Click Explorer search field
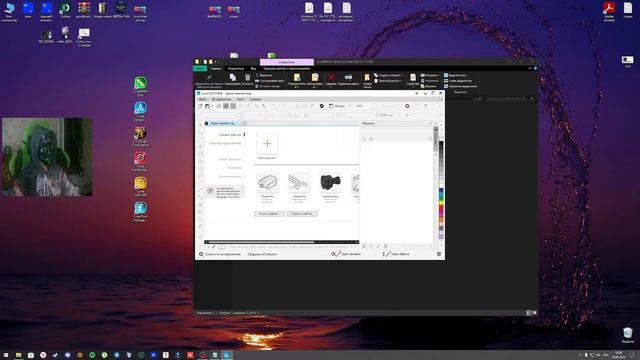The height and width of the screenshot is (360, 640). (509, 99)
